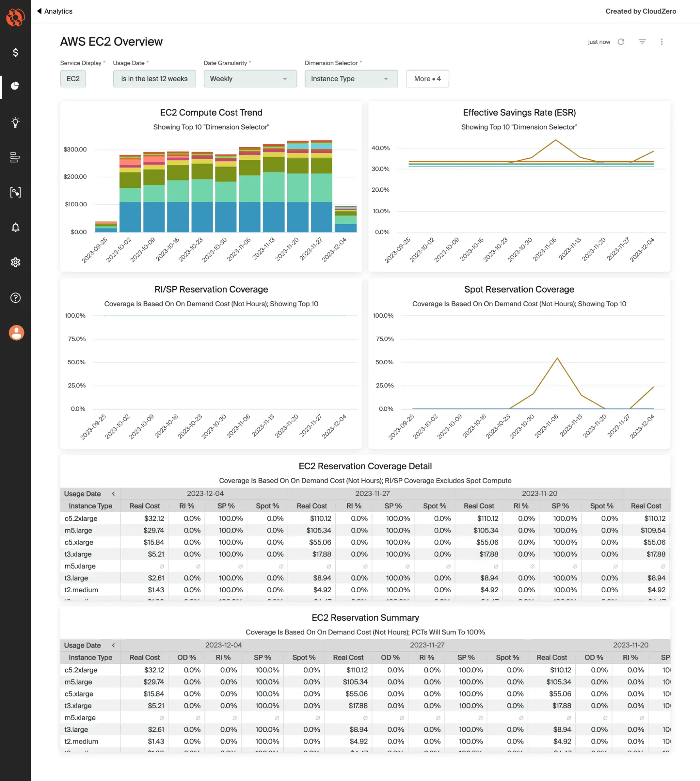The image size is (700, 781).
Task: Click the 2023-12-04 bar in Cost Trend
Action: pos(346,219)
